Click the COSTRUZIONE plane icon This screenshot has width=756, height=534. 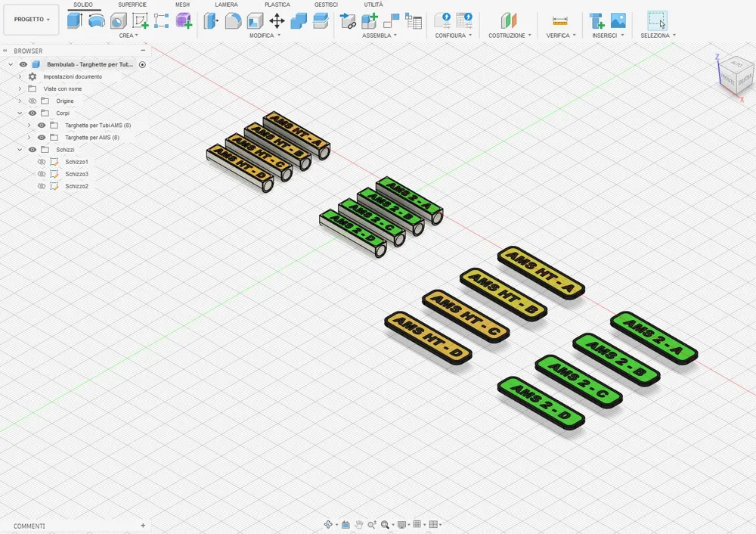[509, 21]
